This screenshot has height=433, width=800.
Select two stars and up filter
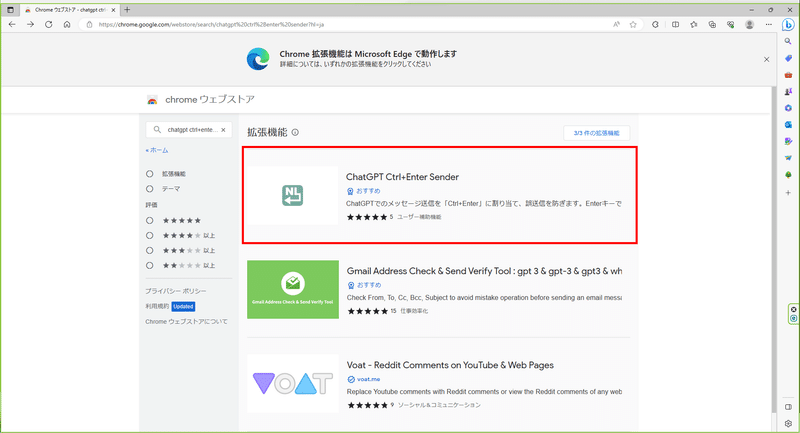[149, 265]
